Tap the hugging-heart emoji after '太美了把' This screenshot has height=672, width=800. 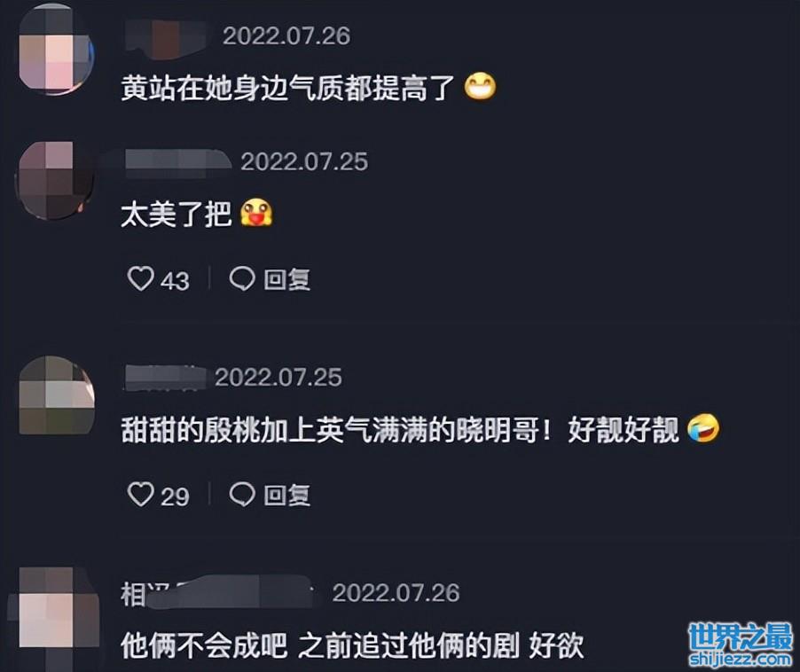(256, 213)
